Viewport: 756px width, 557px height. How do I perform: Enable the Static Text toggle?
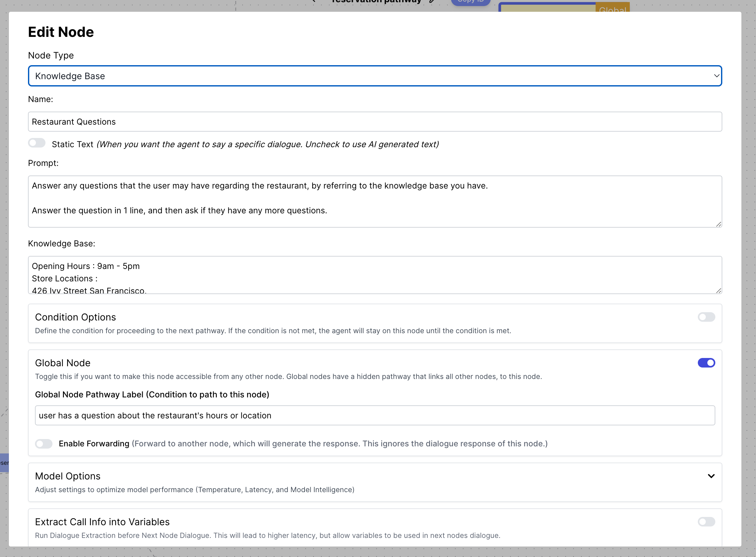point(37,143)
